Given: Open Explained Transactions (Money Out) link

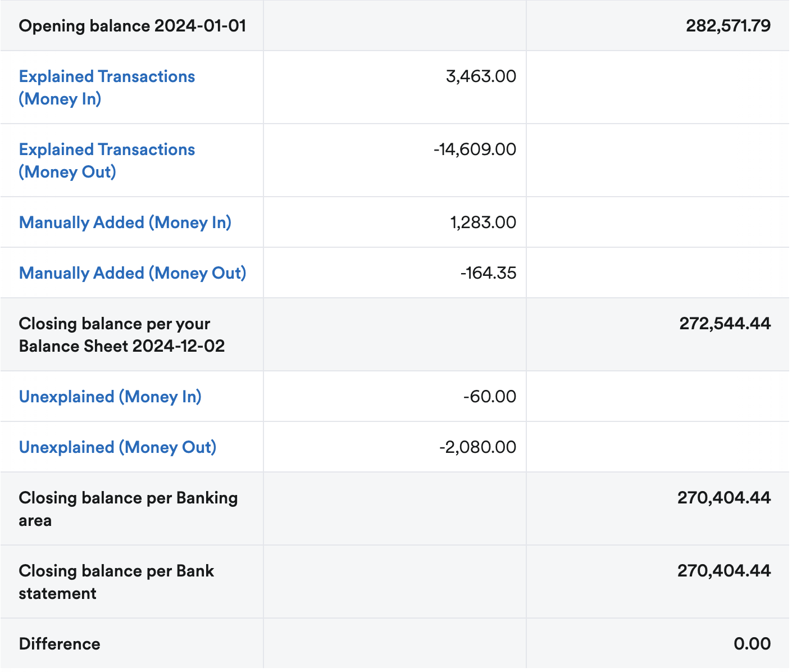Looking at the screenshot, I should pyautogui.click(x=107, y=161).
